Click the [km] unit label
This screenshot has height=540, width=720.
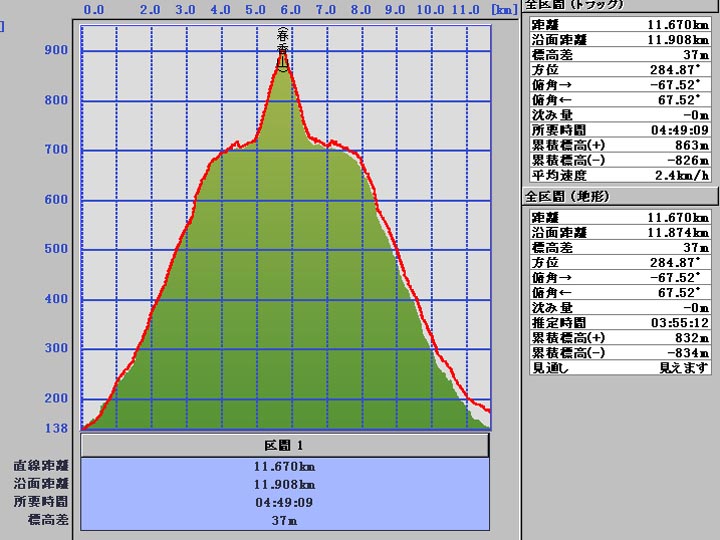505,10
